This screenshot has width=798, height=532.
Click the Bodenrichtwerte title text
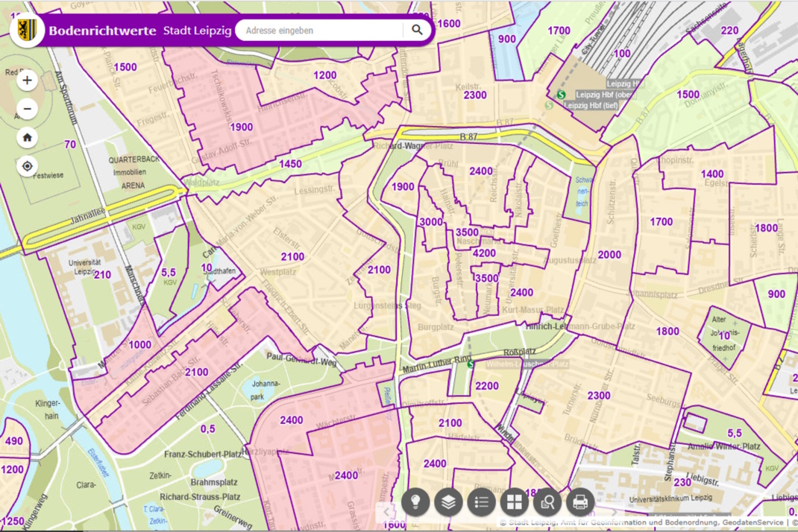click(102, 31)
